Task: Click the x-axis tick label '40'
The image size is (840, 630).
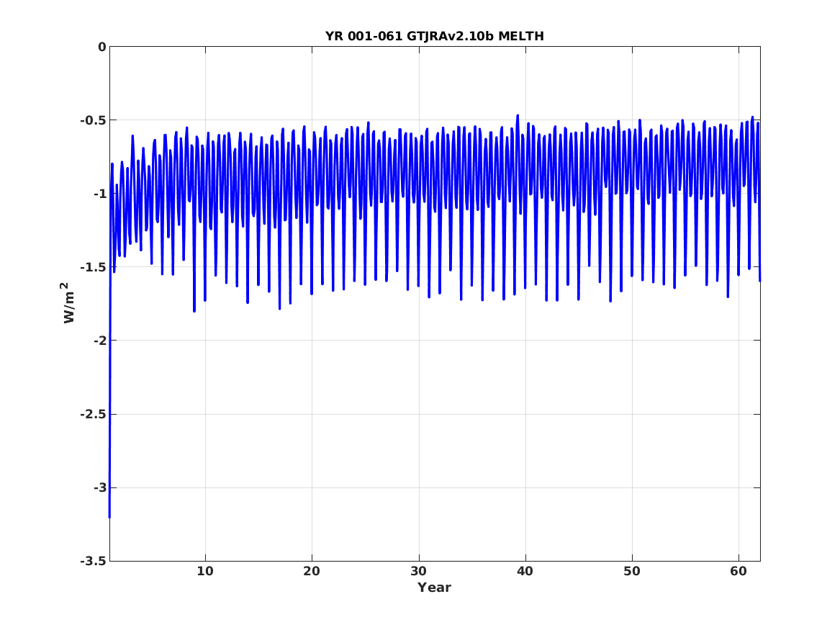Action: pyautogui.click(x=525, y=571)
